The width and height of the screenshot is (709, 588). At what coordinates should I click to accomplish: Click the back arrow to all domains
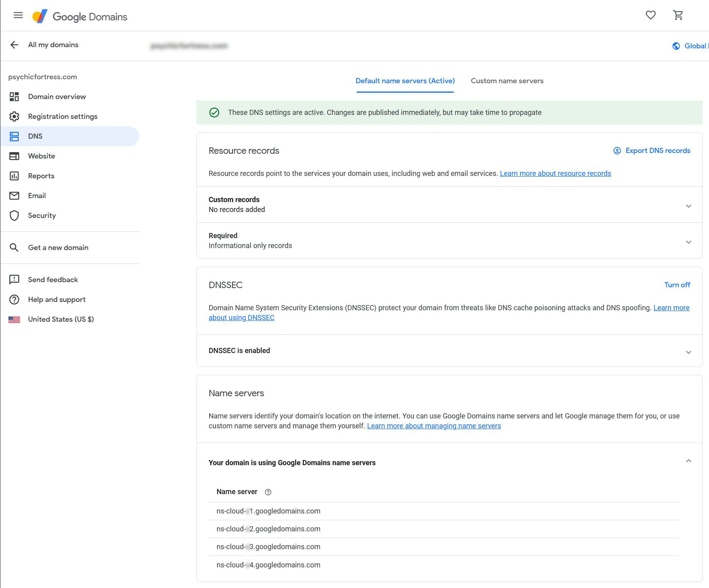point(14,45)
